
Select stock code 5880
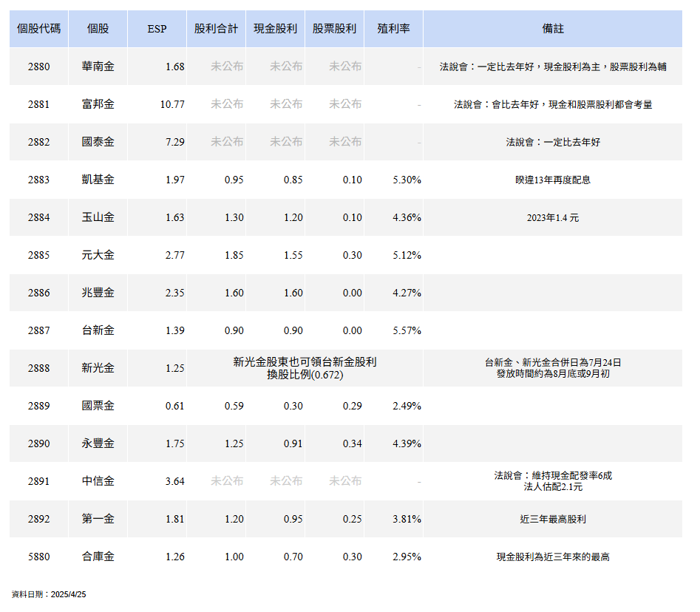point(39,557)
